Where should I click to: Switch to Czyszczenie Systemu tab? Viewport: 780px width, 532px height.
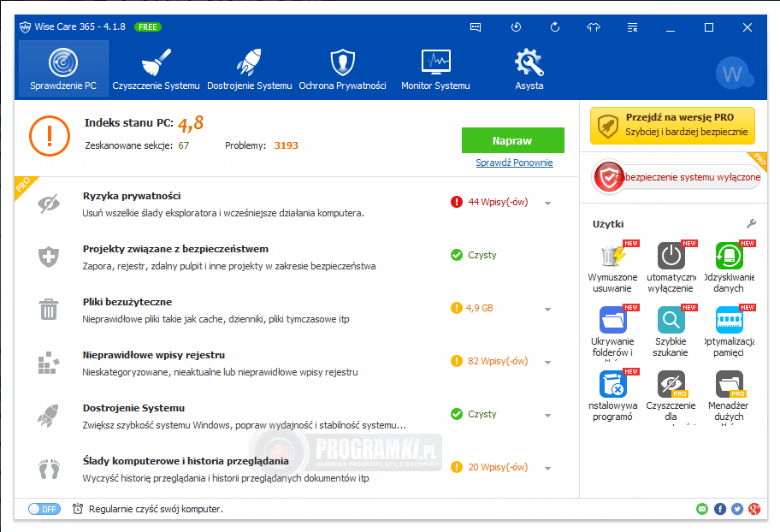(156, 68)
